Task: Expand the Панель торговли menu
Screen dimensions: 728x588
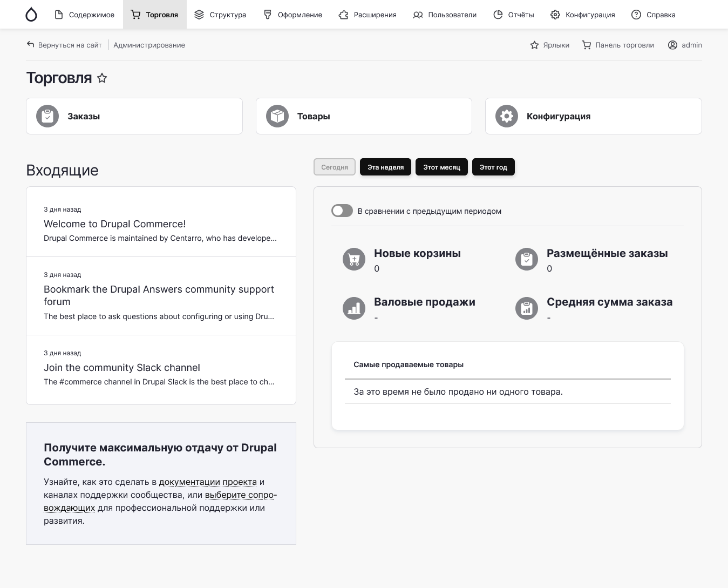Action: click(618, 45)
